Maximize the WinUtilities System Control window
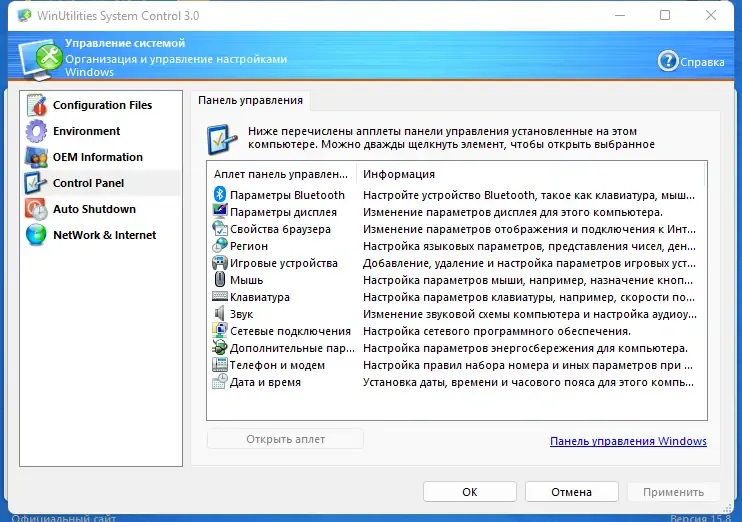This screenshot has height=522, width=742. (665, 15)
